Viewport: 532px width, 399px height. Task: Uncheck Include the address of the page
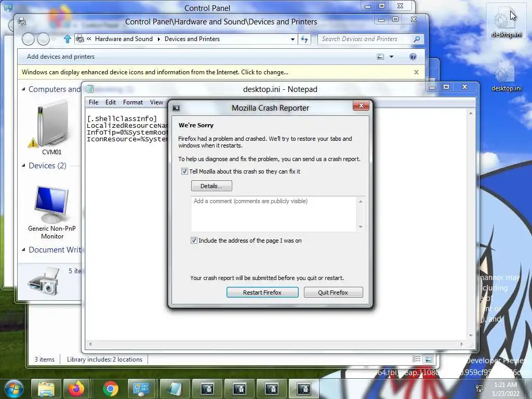[194, 241]
